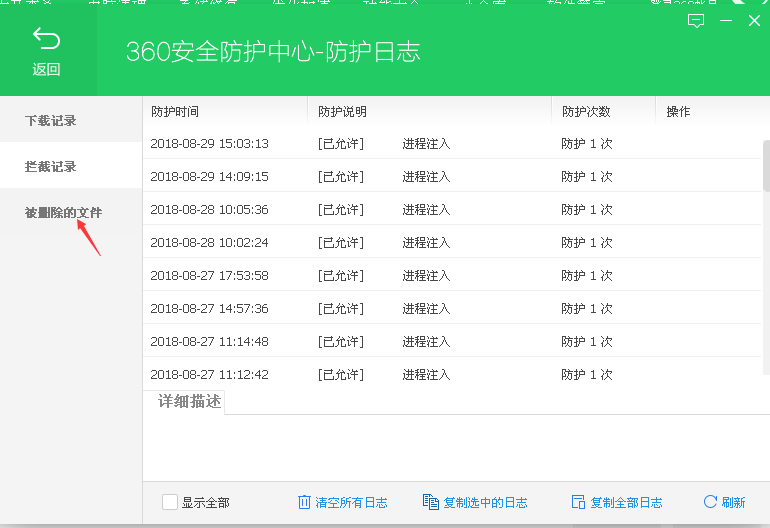Click the copy all logs icon

click(577, 502)
